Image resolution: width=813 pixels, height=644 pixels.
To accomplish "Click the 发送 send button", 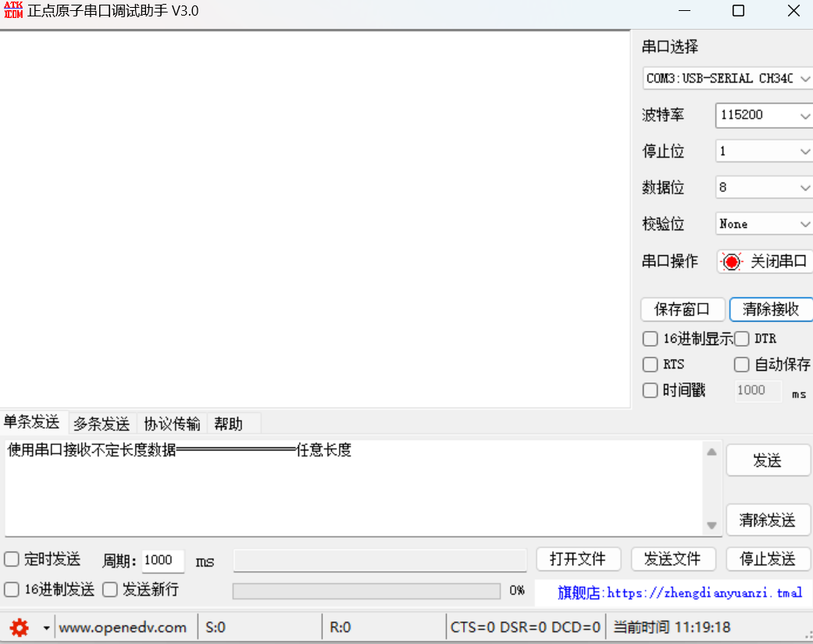I will pyautogui.click(x=768, y=460).
